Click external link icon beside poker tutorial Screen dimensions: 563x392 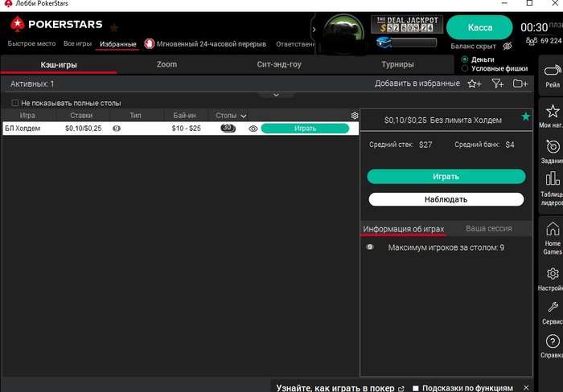(401, 389)
